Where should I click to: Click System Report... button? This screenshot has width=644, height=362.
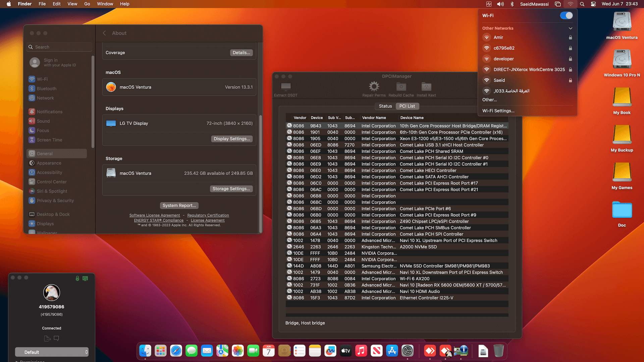point(179,205)
